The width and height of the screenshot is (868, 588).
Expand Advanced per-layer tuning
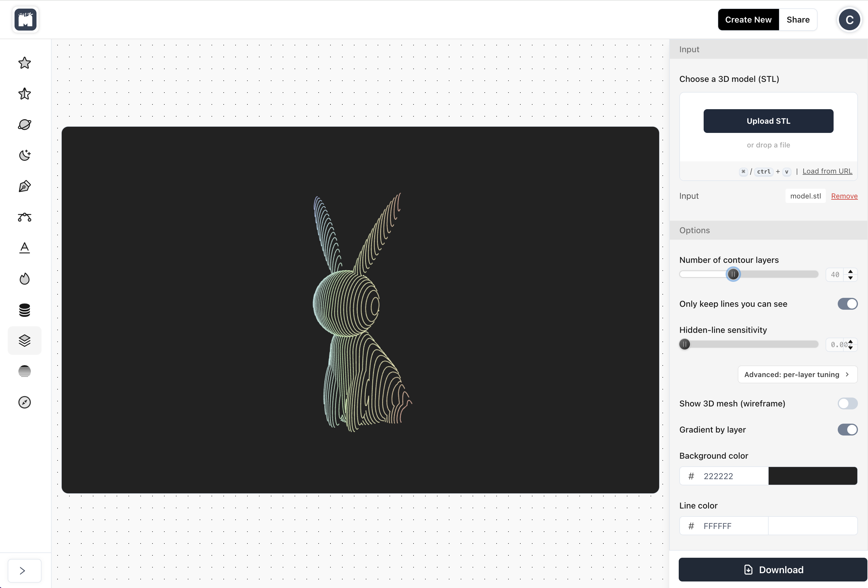pos(797,375)
